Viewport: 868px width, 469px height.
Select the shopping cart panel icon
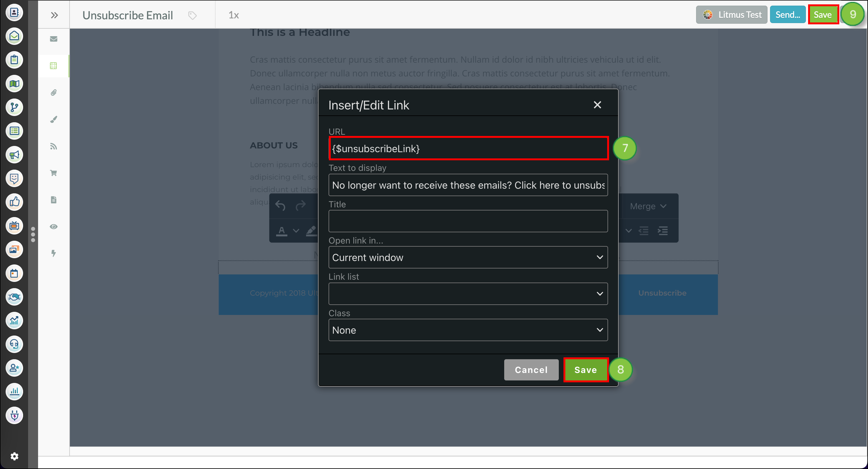pyautogui.click(x=54, y=173)
